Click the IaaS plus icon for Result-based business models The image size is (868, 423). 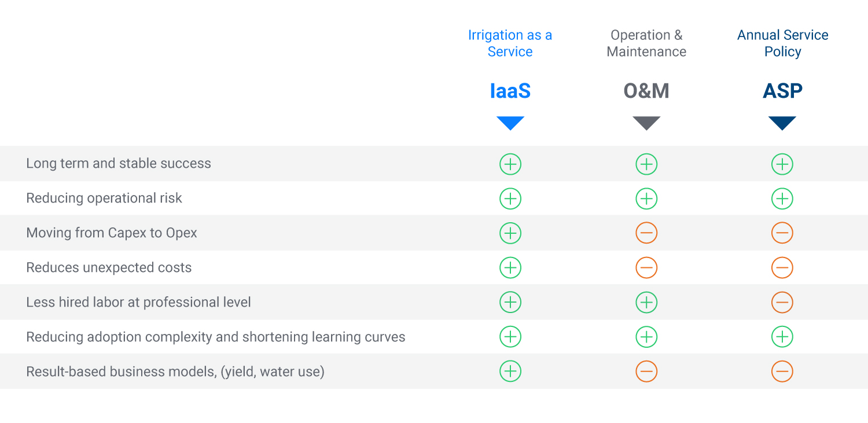[510, 371]
